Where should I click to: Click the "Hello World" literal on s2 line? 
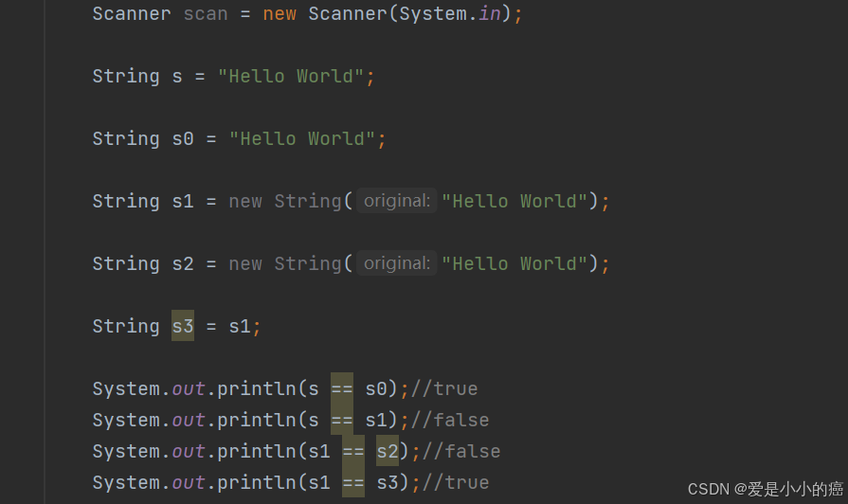(514, 264)
